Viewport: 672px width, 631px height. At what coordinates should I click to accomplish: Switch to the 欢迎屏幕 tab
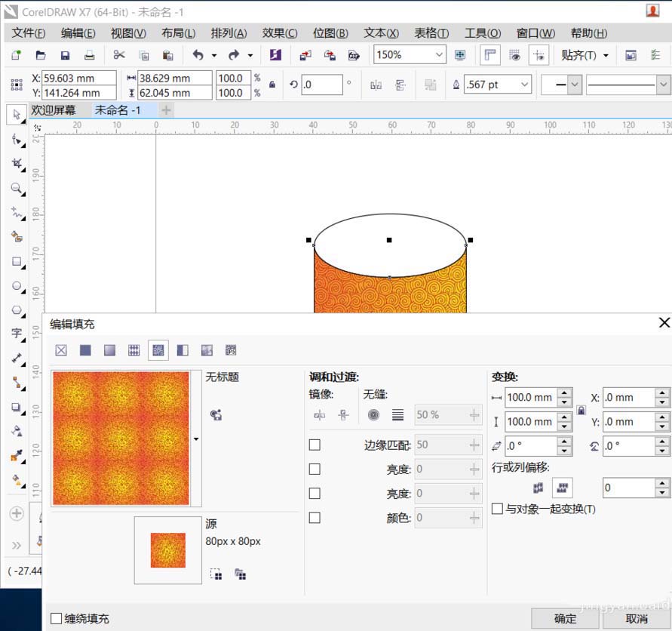pos(53,109)
